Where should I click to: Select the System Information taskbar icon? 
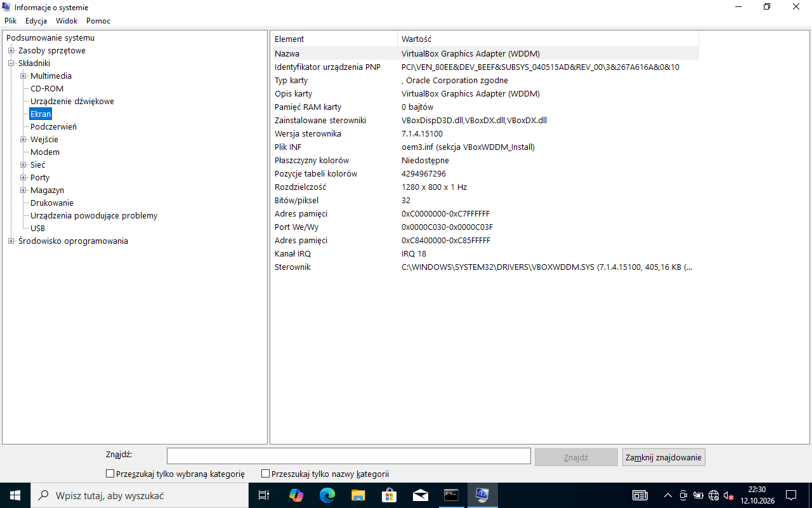click(482, 495)
